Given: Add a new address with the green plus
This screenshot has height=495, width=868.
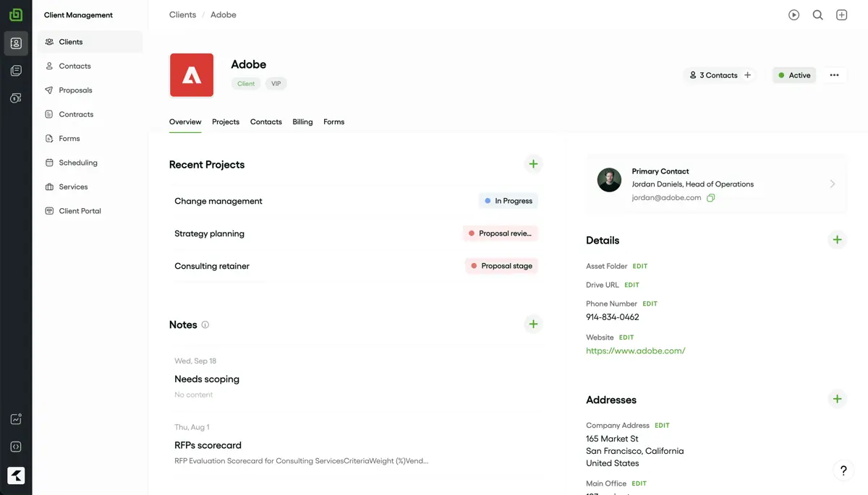Looking at the screenshot, I should tap(837, 399).
